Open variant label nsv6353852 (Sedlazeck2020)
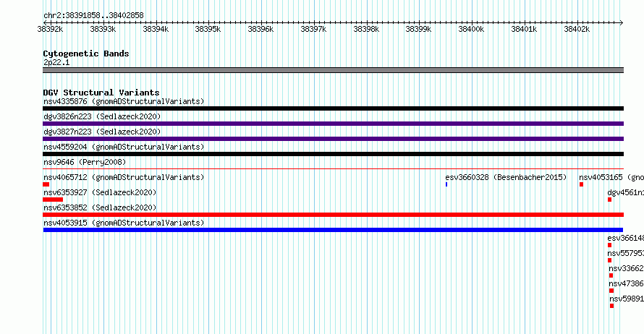 point(100,207)
